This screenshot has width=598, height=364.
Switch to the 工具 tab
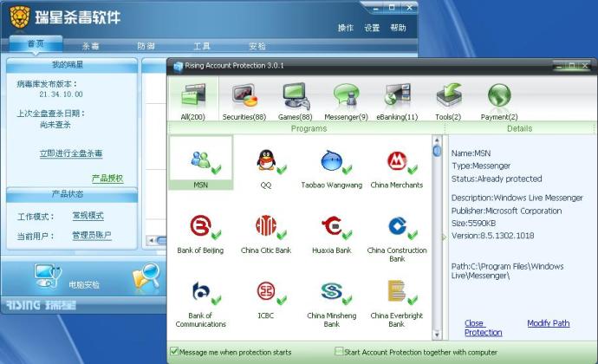(x=202, y=46)
